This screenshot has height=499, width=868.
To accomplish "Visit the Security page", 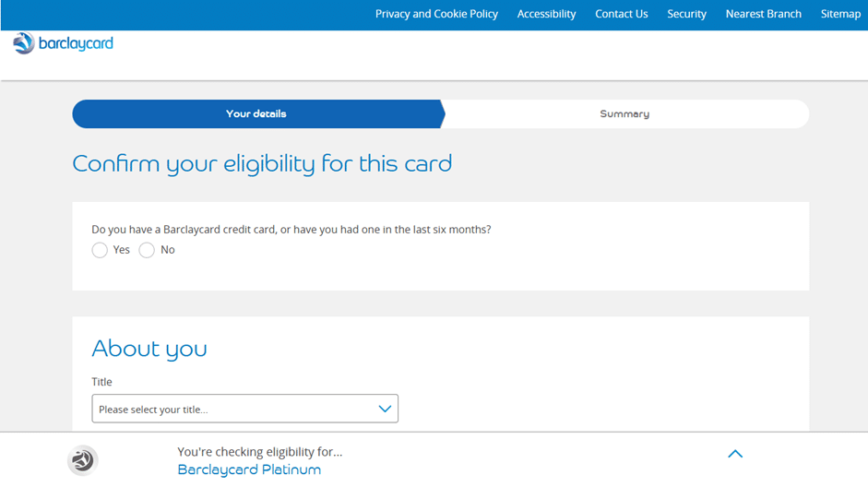I will (686, 14).
